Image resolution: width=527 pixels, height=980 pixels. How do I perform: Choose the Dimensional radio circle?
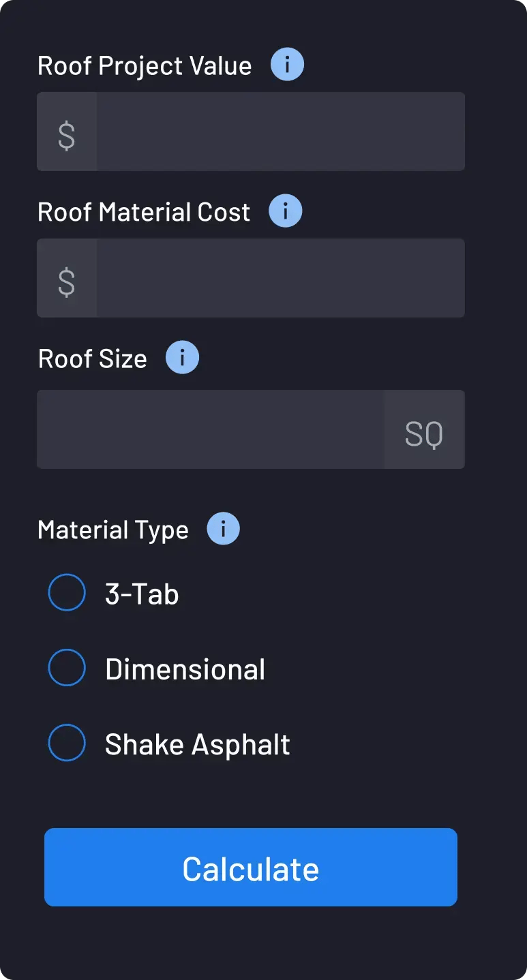(x=67, y=668)
